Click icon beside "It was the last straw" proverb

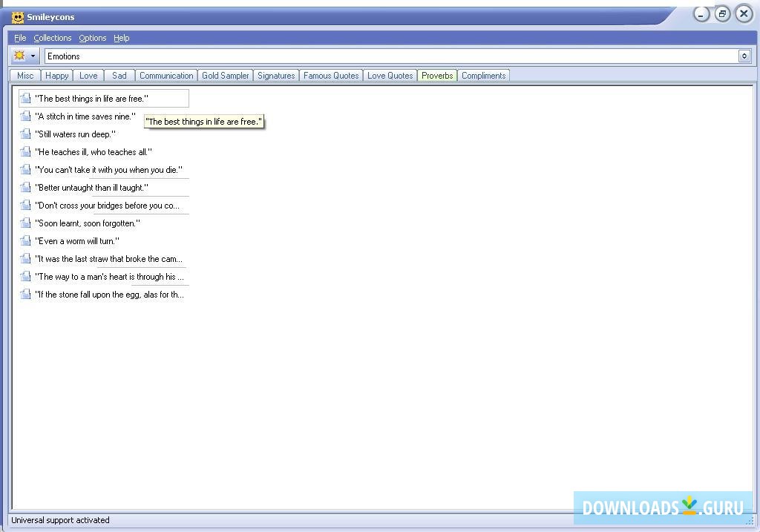26,259
